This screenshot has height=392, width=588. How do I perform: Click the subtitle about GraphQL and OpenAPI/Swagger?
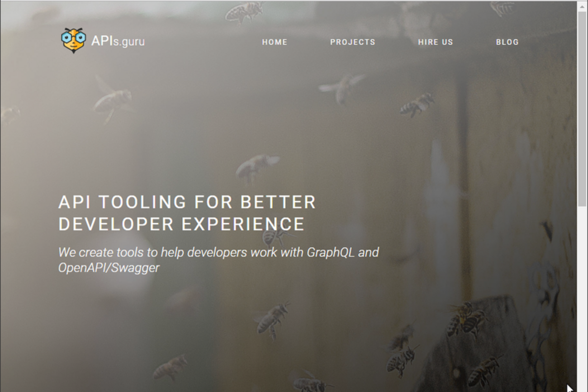(219, 260)
